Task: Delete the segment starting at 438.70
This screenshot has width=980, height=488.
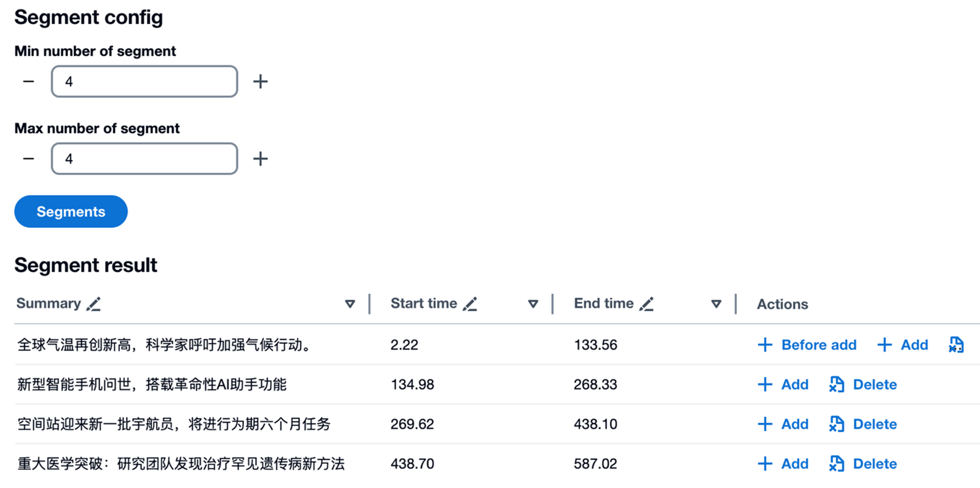Action: click(864, 463)
